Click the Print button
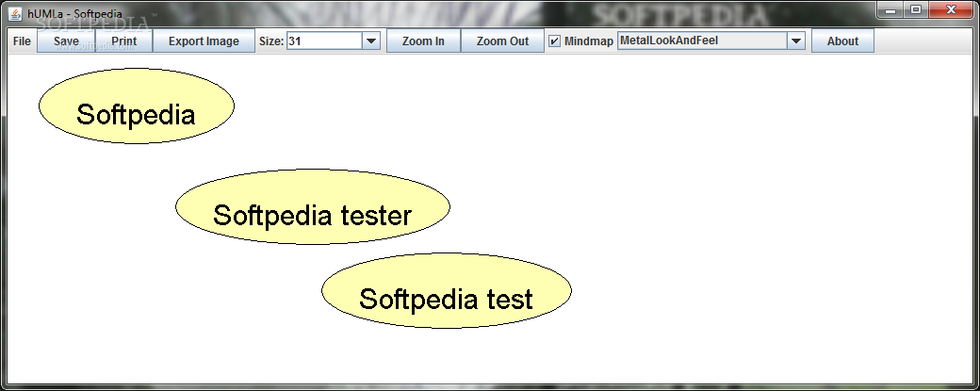The width and height of the screenshot is (980, 391). pos(123,41)
